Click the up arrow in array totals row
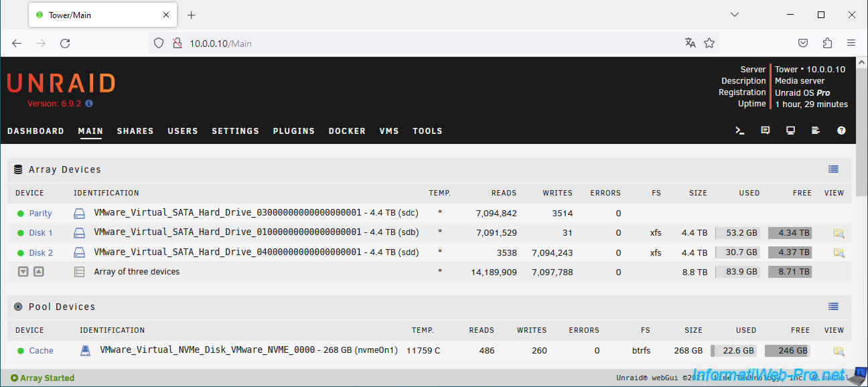 (38, 272)
